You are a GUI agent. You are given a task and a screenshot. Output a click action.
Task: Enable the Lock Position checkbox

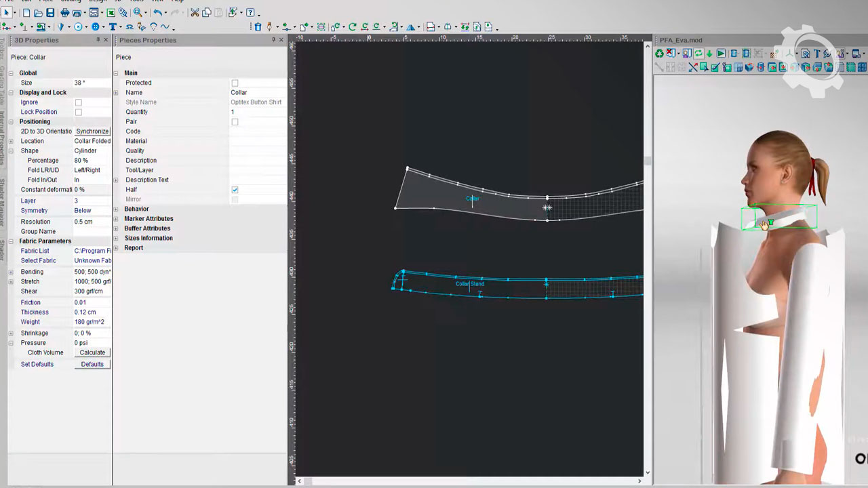tap(78, 112)
